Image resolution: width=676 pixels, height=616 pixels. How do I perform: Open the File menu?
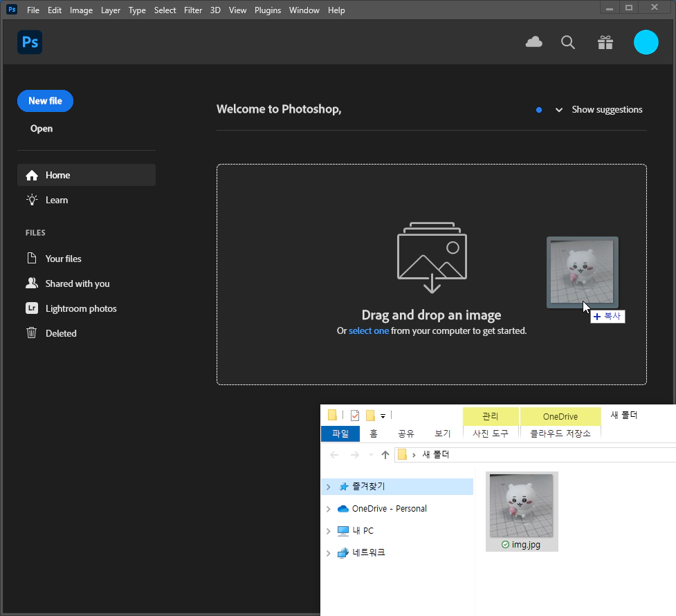point(33,10)
